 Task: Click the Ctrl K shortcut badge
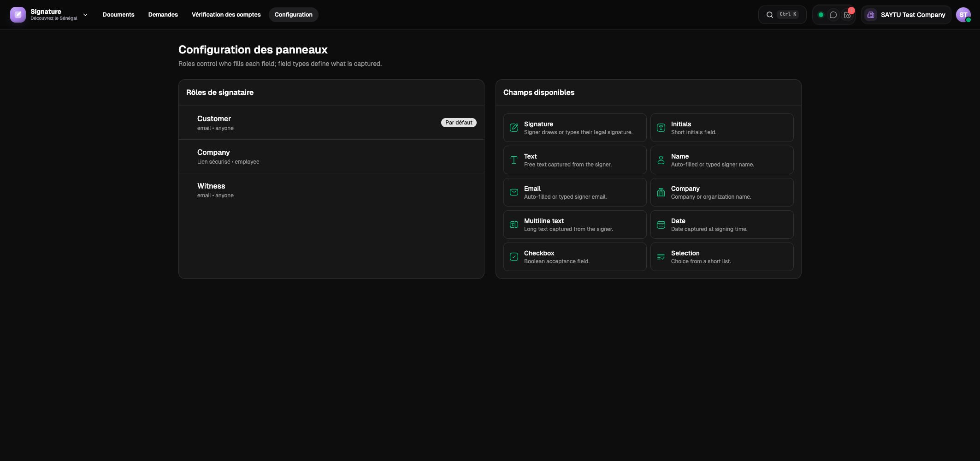(x=788, y=14)
